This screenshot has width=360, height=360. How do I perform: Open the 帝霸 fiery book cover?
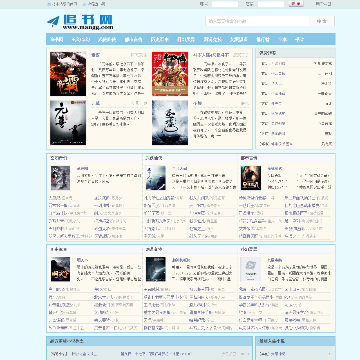(68, 74)
